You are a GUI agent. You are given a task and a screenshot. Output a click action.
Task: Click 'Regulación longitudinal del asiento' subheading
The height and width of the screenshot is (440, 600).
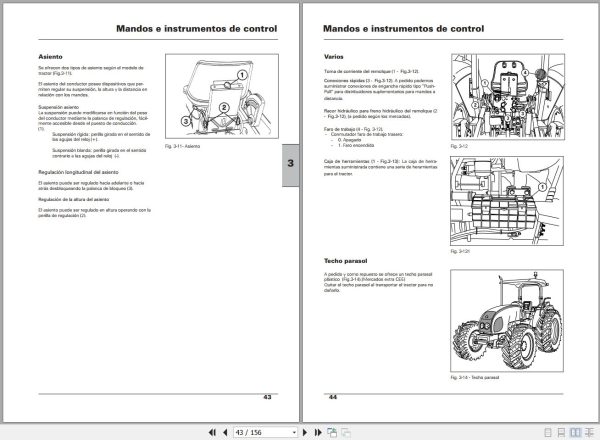tap(78, 172)
